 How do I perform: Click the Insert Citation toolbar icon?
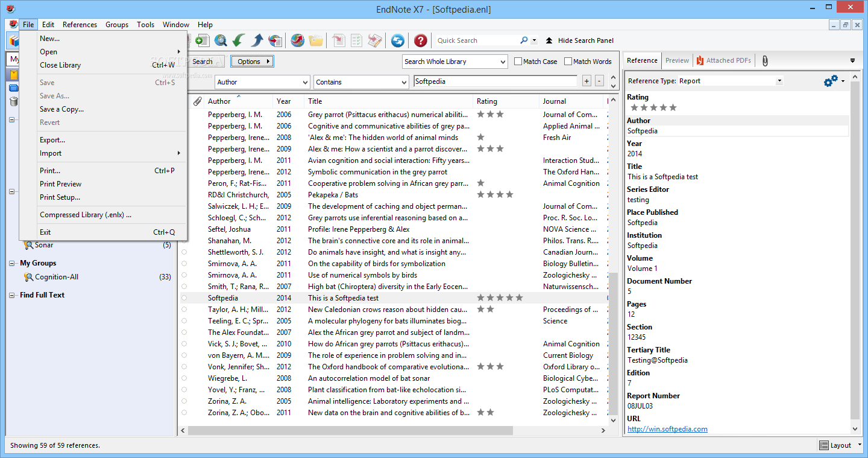(x=339, y=40)
